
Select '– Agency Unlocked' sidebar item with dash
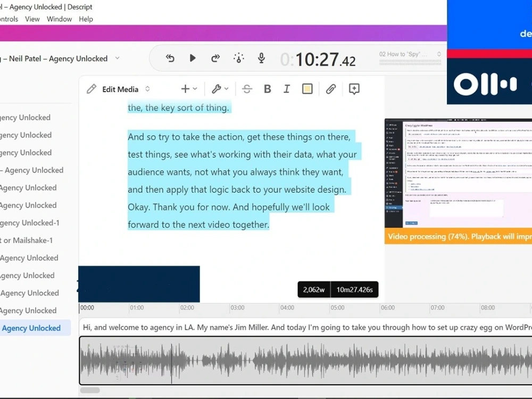(32, 170)
